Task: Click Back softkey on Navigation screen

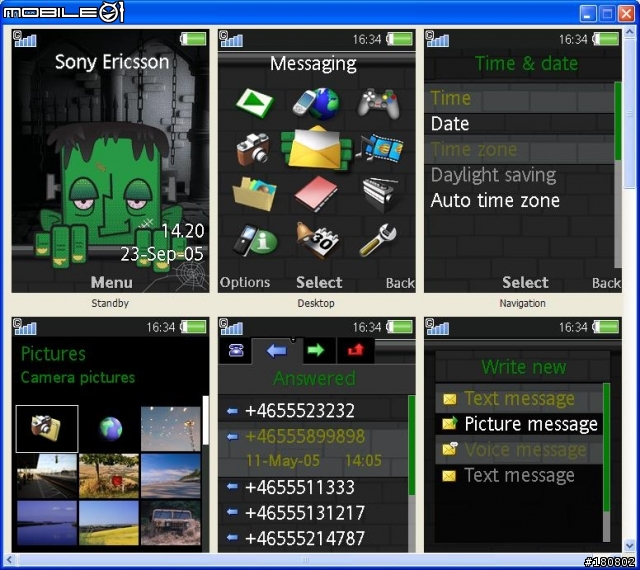Action: [x=606, y=283]
